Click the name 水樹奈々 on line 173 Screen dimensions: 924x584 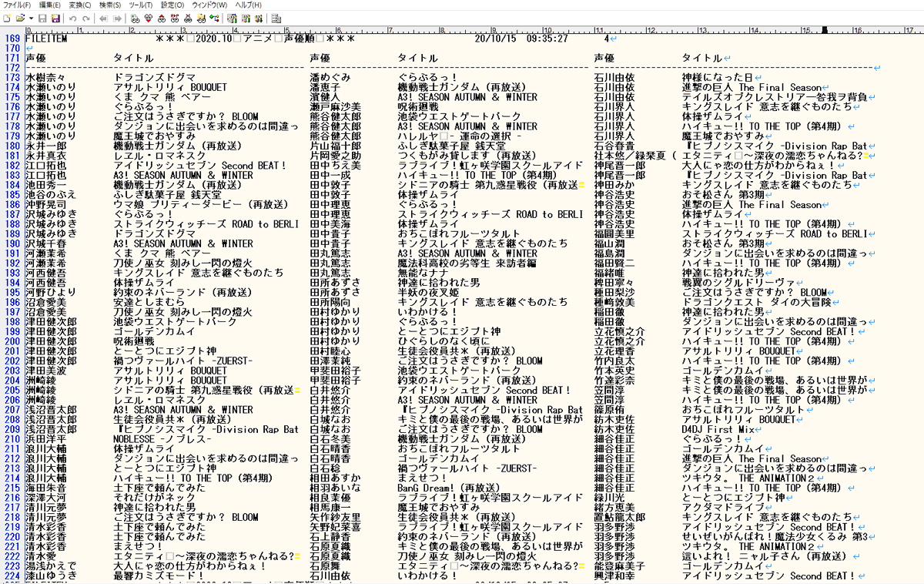click(x=45, y=78)
